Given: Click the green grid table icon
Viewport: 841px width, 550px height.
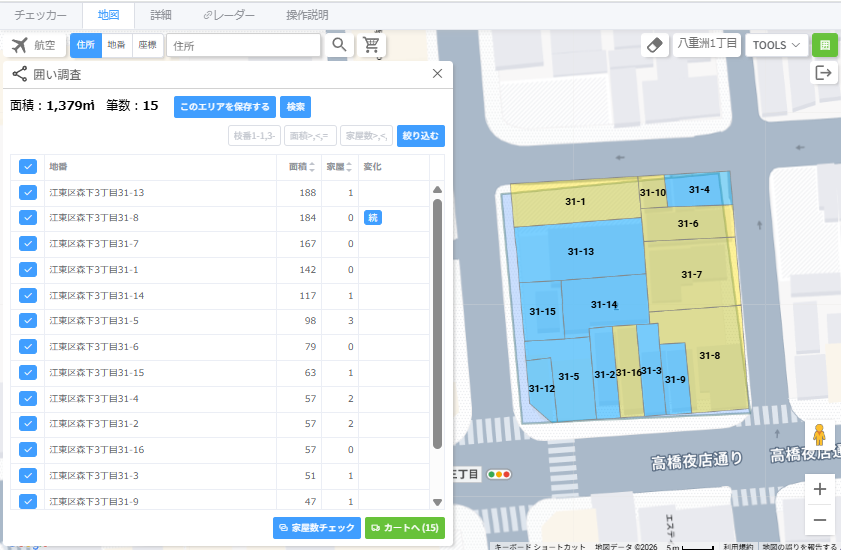Looking at the screenshot, I should (x=825, y=45).
